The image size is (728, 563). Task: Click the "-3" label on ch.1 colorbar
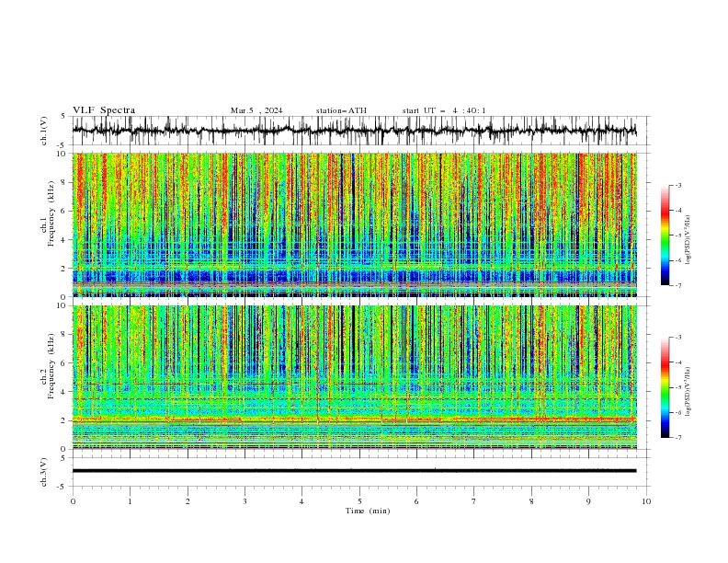[x=678, y=185]
